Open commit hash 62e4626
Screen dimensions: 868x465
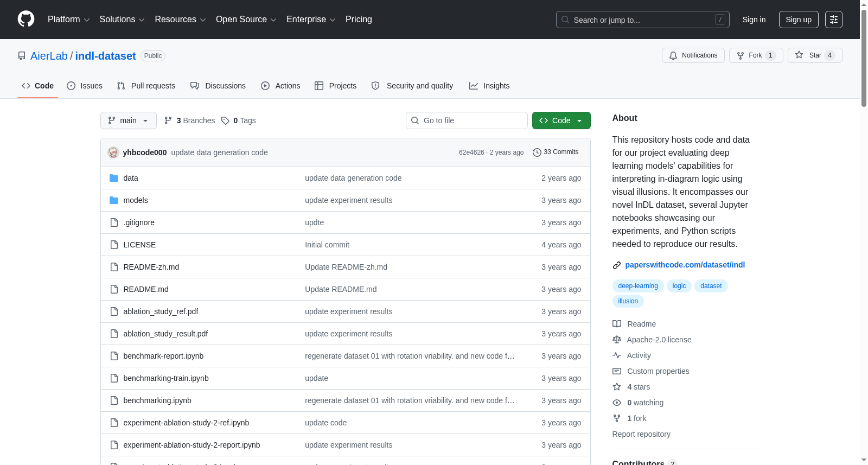tap(471, 152)
